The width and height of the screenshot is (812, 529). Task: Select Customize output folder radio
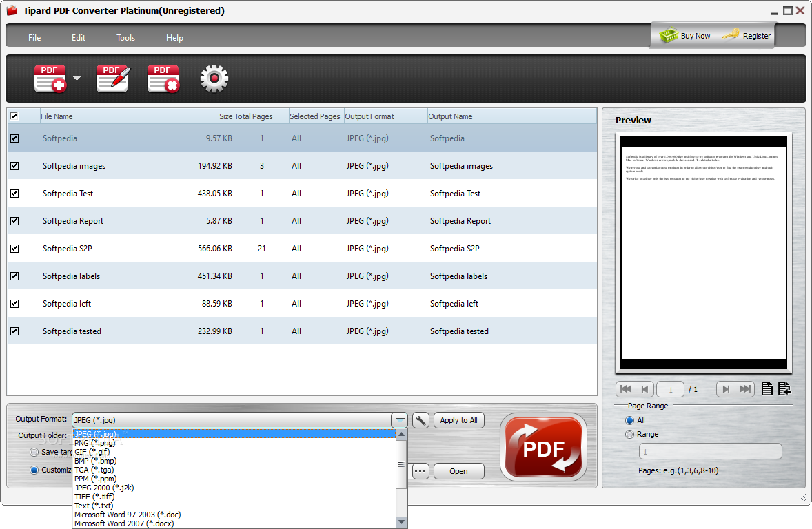(x=34, y=470)
